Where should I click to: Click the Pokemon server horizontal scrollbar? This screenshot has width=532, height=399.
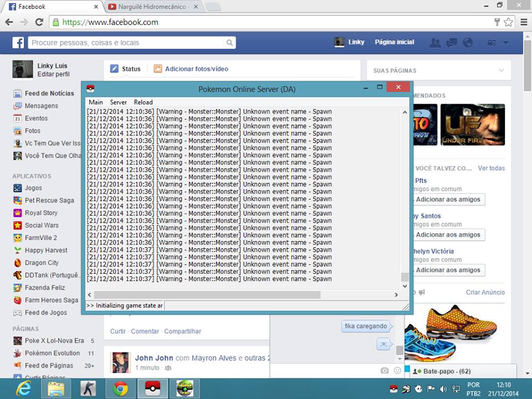207,295
